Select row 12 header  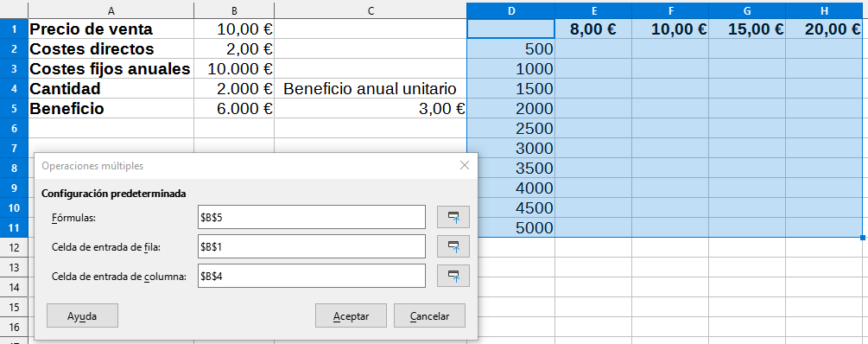(14, 247)
